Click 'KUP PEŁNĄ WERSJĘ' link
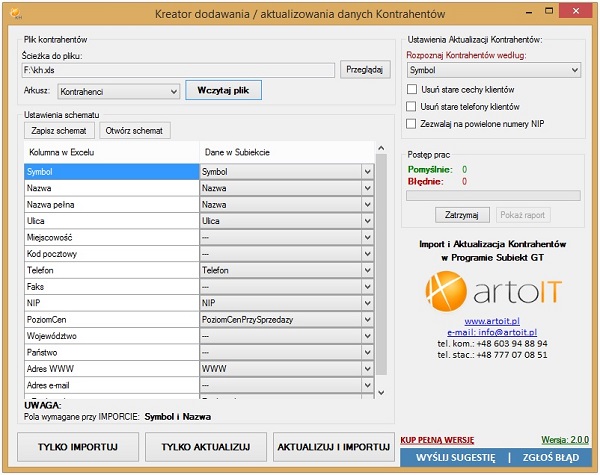The image size is (600, 475). pos(437,439)
